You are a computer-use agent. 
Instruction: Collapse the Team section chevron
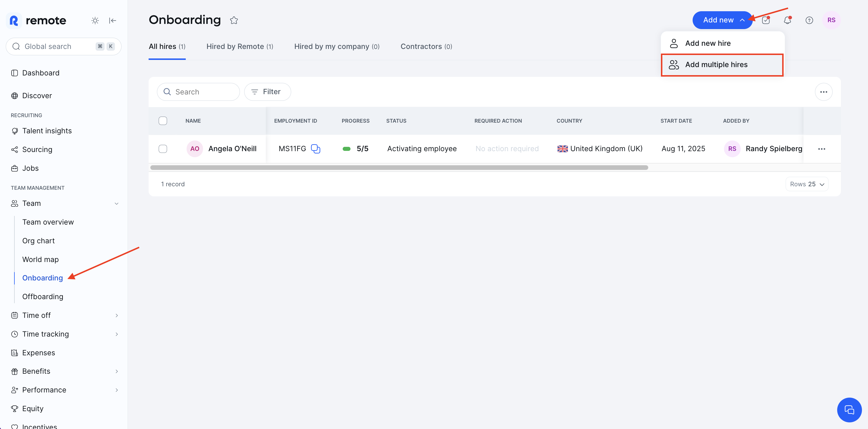pos(117,204)
